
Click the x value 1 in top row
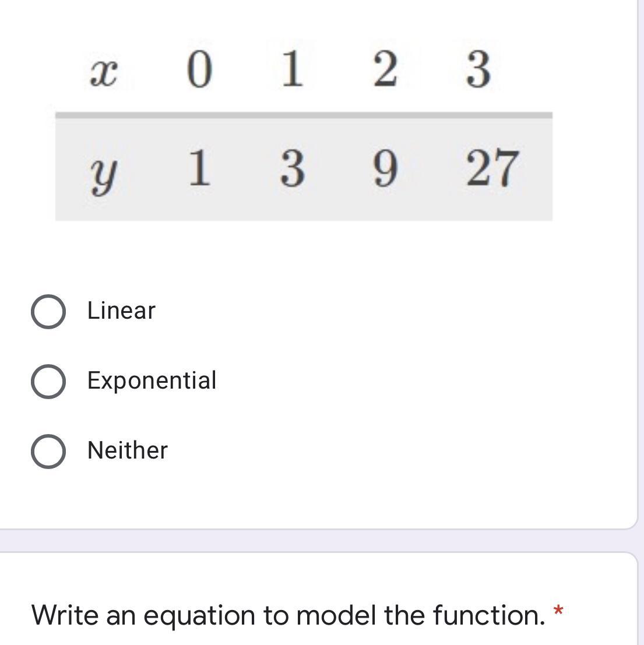coord(291,70)
